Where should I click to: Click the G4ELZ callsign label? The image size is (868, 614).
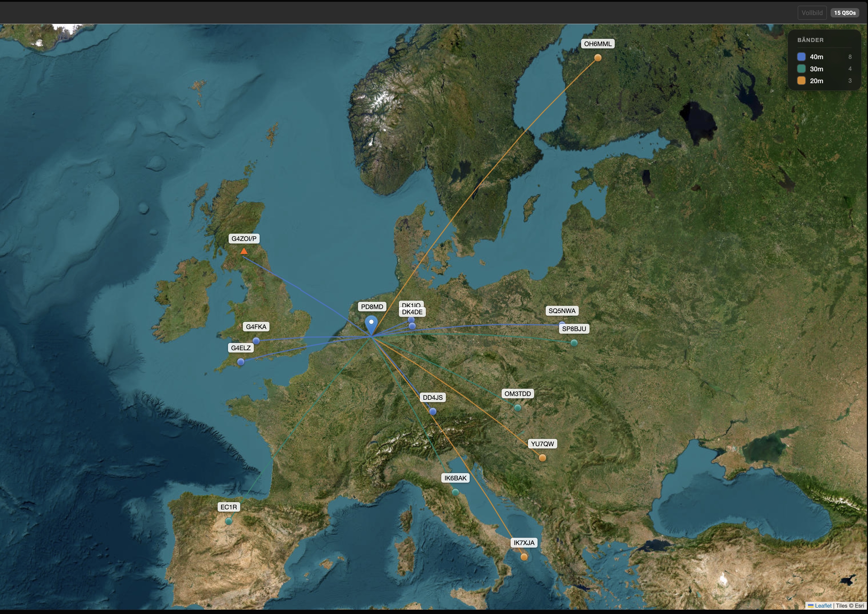[x=241, y=348]
